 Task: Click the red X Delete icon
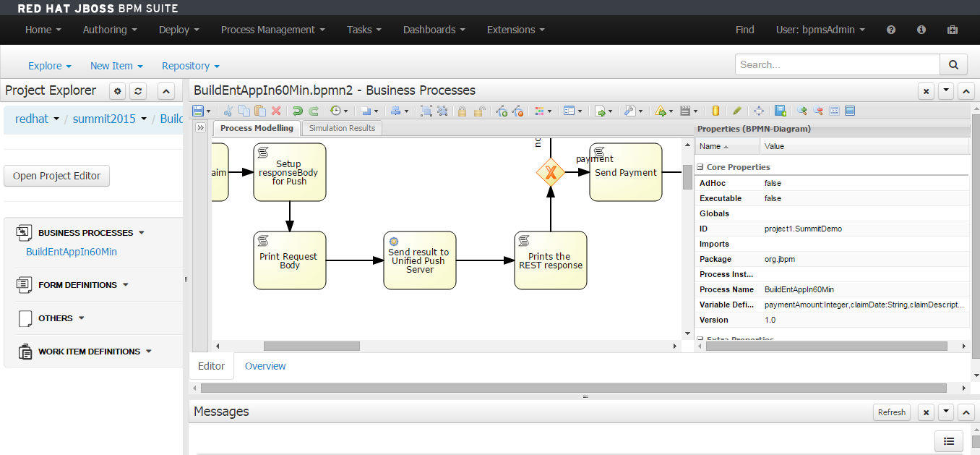276,111
